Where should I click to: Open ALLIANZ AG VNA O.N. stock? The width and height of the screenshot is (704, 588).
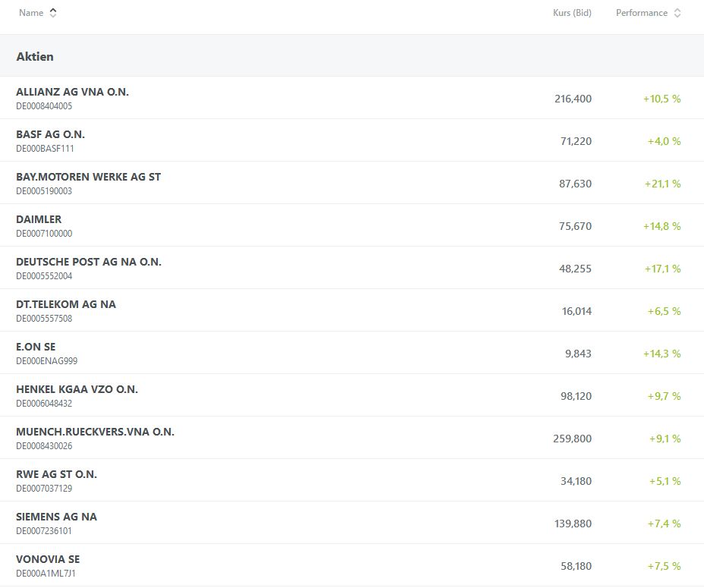72,92
